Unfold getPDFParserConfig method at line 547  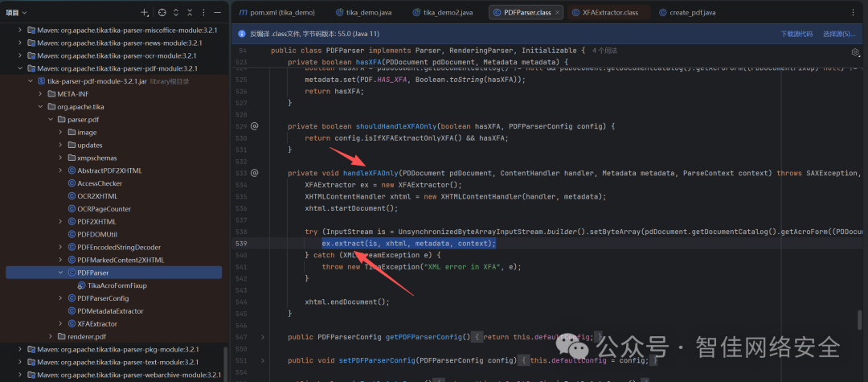coord(263,337)
